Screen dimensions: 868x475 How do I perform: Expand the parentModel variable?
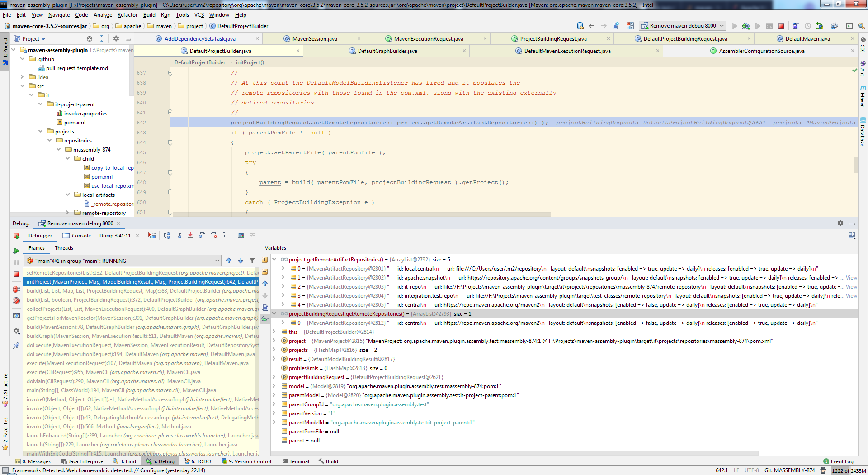tap(274, 395)
